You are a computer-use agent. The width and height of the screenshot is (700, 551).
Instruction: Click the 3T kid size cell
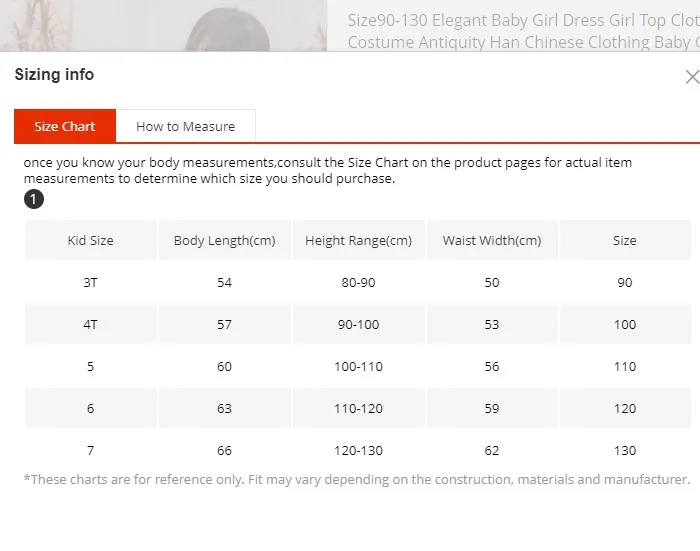tap(91, 282)
